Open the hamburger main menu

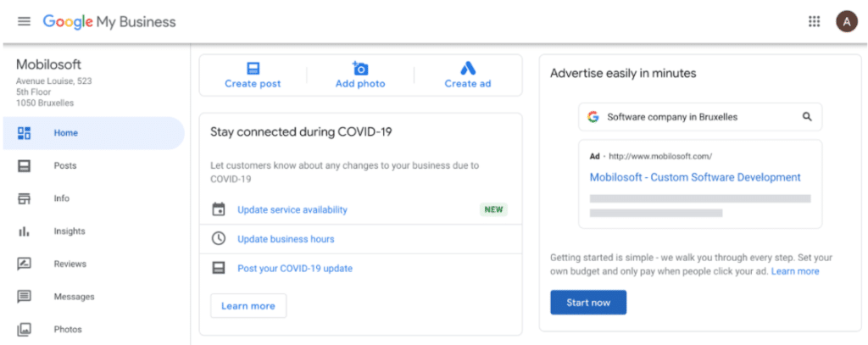click(24, 21)
